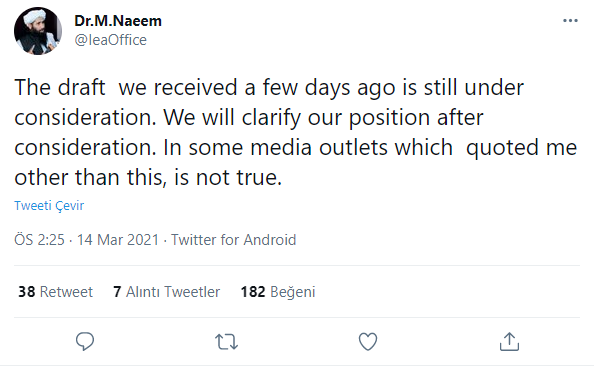
Task: View the 38 Retweet list
Action: point(55,292)
